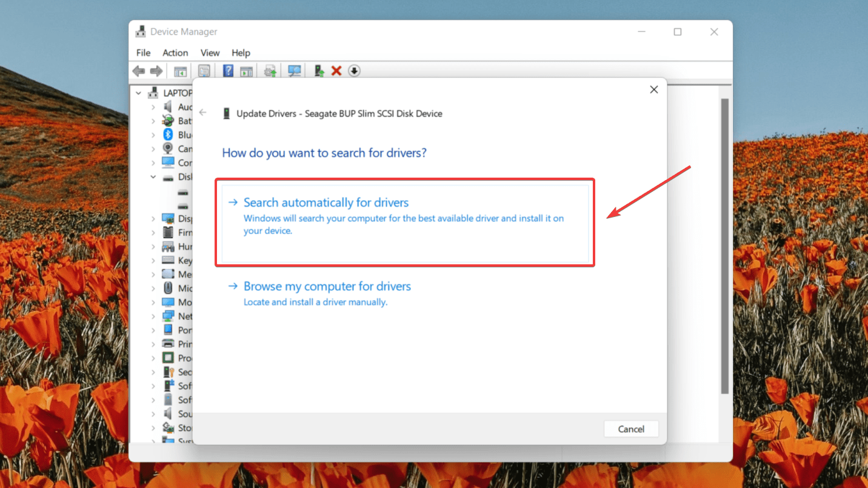This screenshot has width=868, height=488.
Task: Click the Por row's device icon
Action: [168, 330]
